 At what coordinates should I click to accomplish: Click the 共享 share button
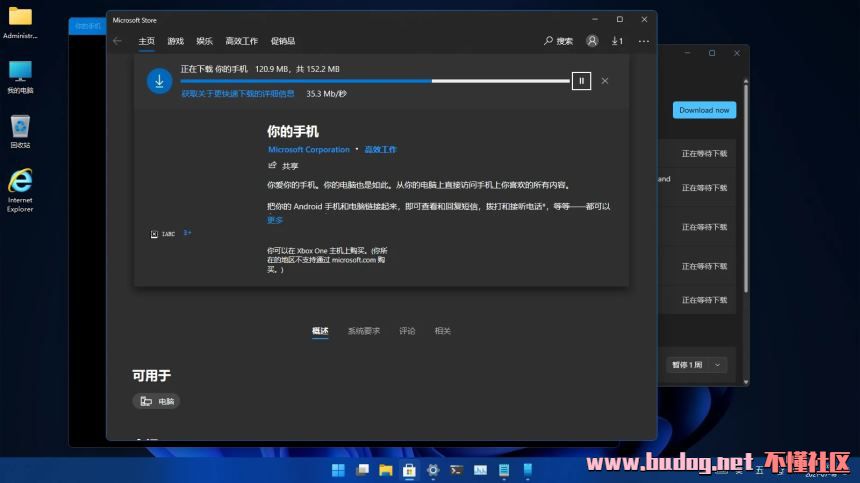(283, 166)
